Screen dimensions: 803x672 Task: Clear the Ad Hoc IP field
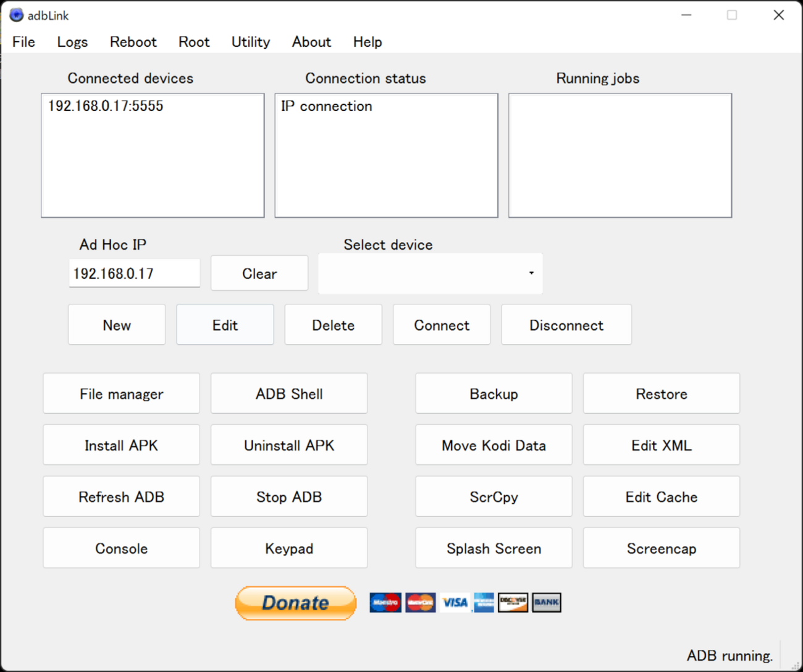pos(259,273)
